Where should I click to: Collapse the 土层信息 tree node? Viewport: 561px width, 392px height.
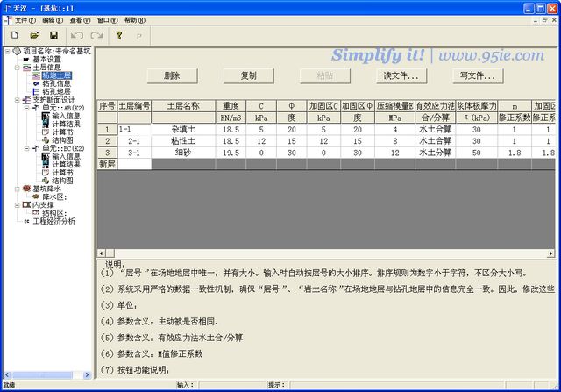(x=7, y=68)
